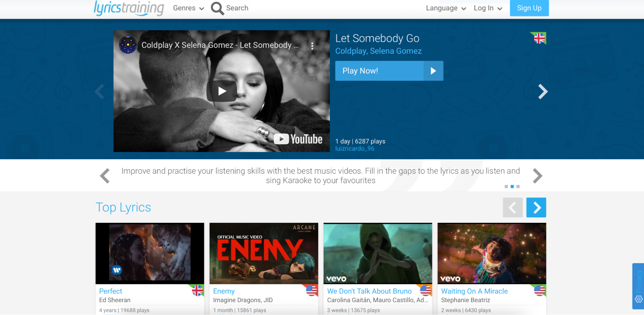Open the Enemy music video thumbnail
Viewport: 644px width, 315px height.
[x=264, y=253]
